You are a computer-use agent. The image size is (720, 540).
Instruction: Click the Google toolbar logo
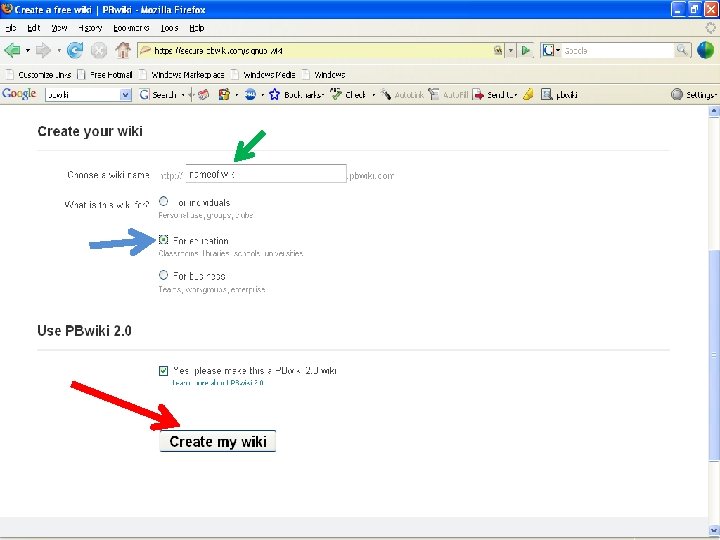click(19, 94)
